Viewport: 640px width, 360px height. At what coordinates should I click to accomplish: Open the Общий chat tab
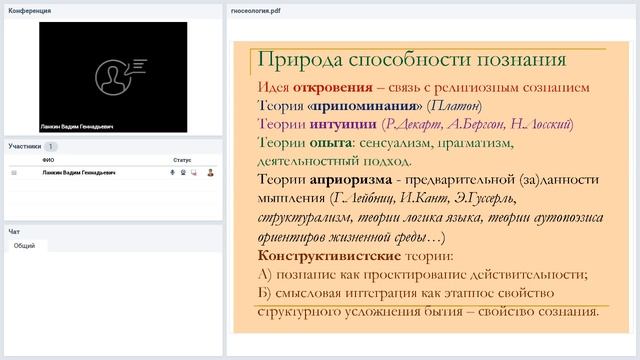pos(24,246)
